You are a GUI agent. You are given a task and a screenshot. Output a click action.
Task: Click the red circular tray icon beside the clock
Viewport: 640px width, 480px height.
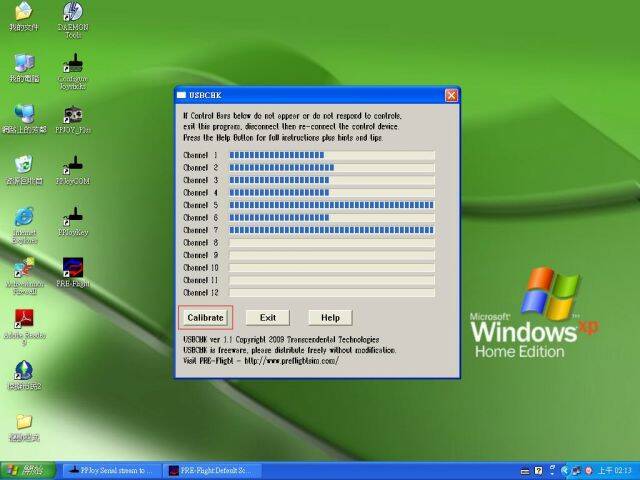pos(589,471)
